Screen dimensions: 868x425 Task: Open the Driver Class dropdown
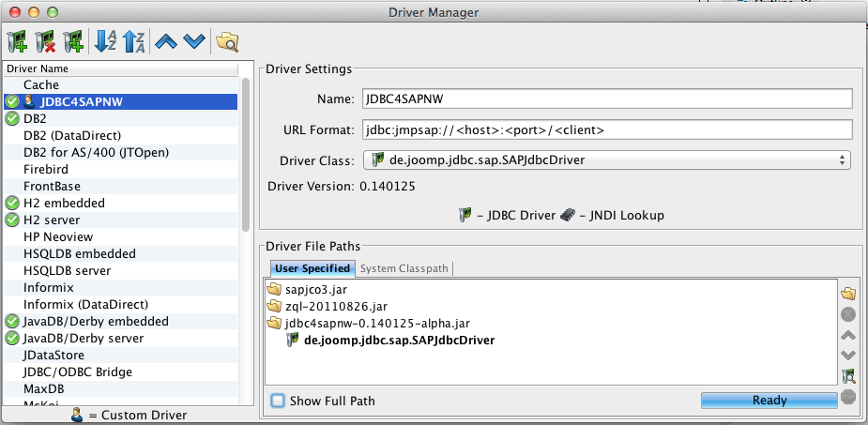[607, 160]
